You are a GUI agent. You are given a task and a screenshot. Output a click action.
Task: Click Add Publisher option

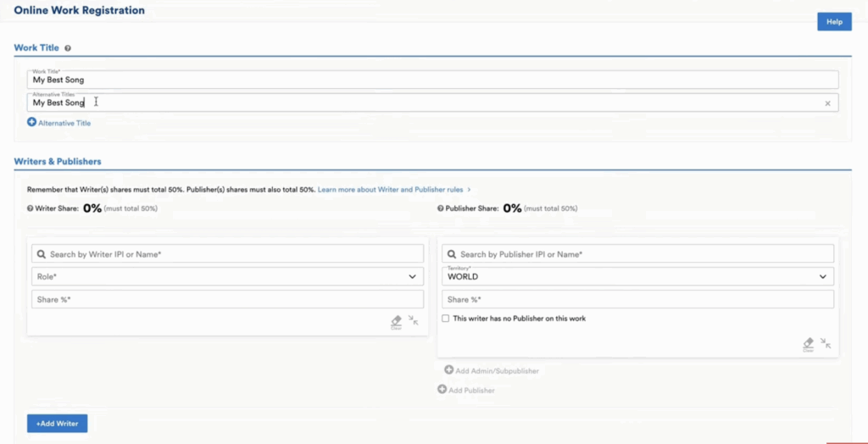coord(466,390)
